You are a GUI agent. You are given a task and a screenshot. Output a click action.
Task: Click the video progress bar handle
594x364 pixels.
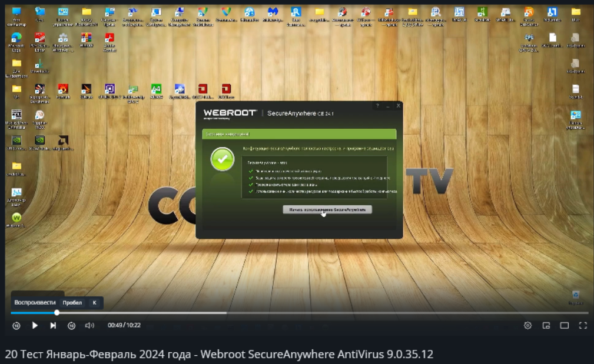coord(57,312)
